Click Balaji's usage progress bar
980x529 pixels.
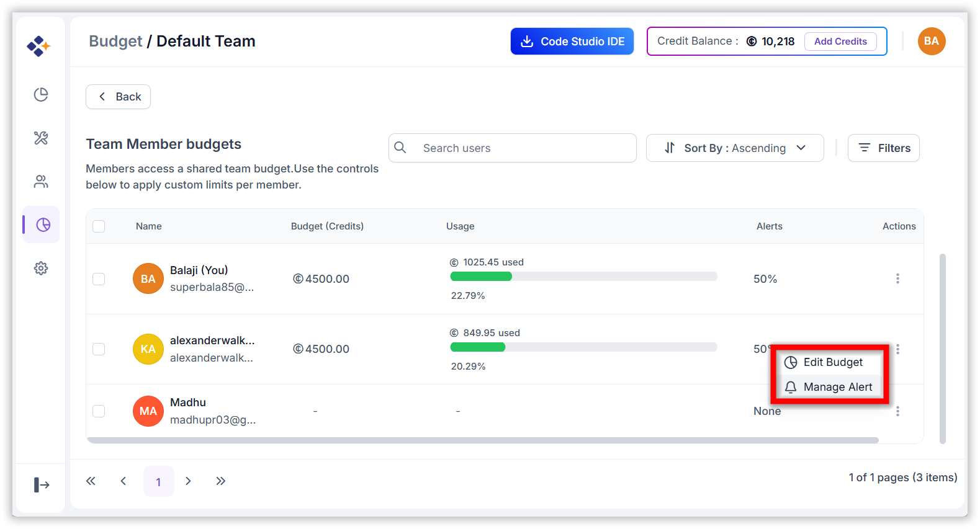[583, 276]
